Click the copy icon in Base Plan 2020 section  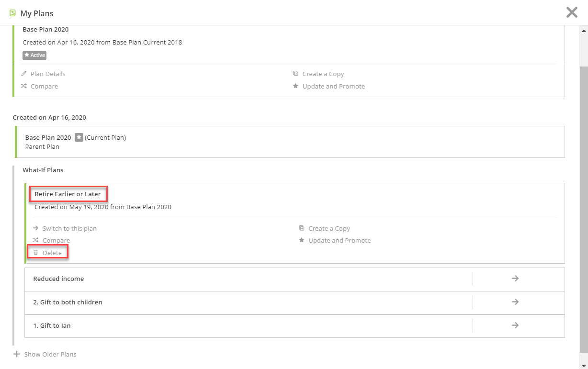pyautogui.click(x=295, y=74)
